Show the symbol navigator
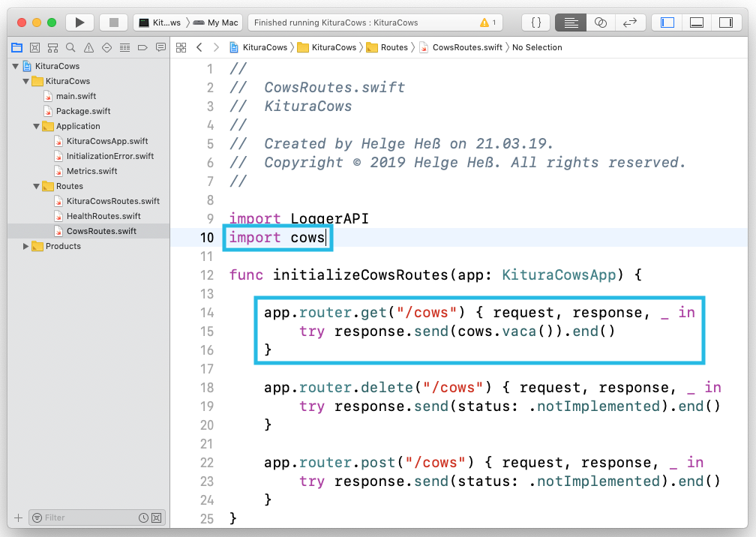 [x=53, y=47]
